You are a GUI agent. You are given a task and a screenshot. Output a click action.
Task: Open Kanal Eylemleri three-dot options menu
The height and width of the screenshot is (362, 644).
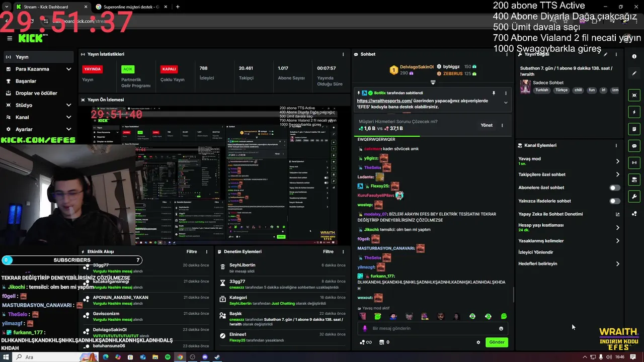click(x=616, y=145)
